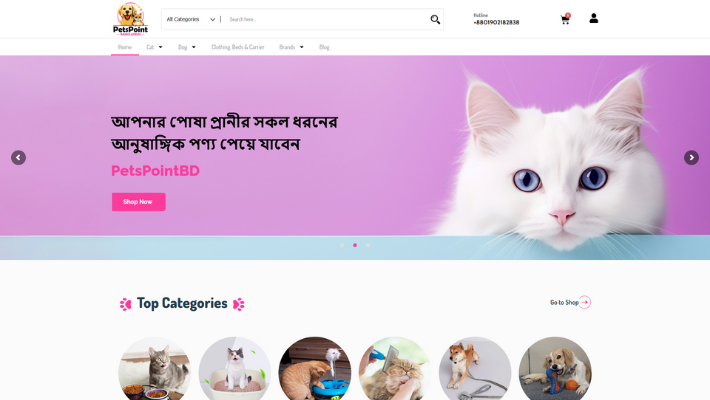
Task: Expand the Brands menu dropdown
Action: click(292, 47)
